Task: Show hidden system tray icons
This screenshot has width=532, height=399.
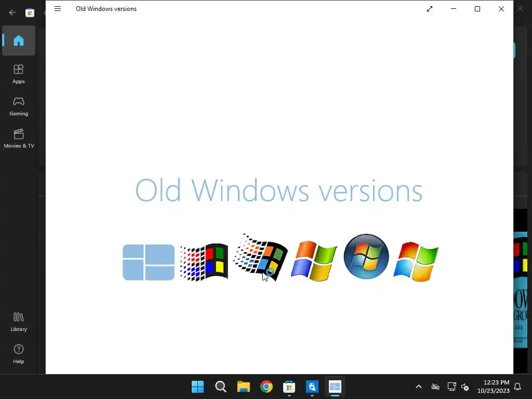Action: pos(419,387)
